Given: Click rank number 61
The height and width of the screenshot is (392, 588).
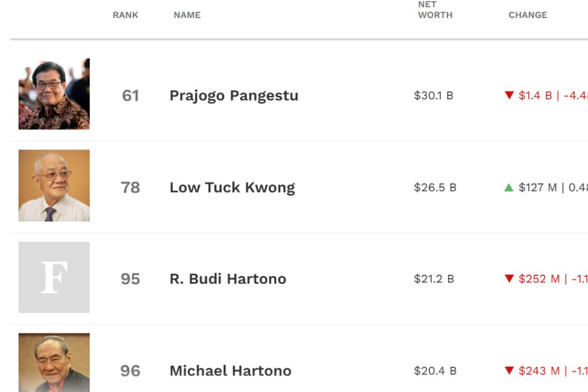Looking at the screenshot, I should (x=130, y=96).
